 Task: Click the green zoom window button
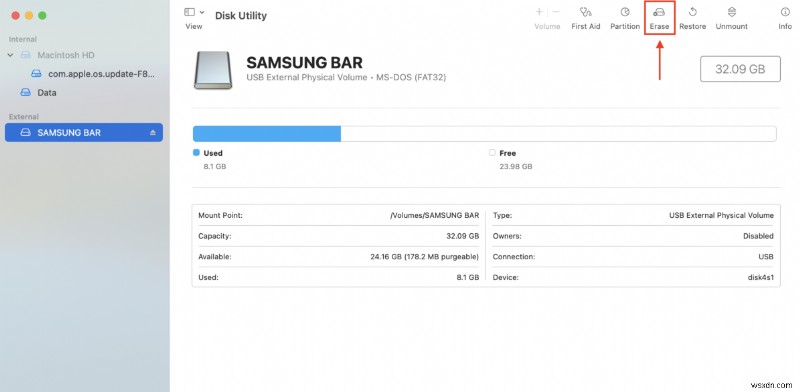coord(42,16)
